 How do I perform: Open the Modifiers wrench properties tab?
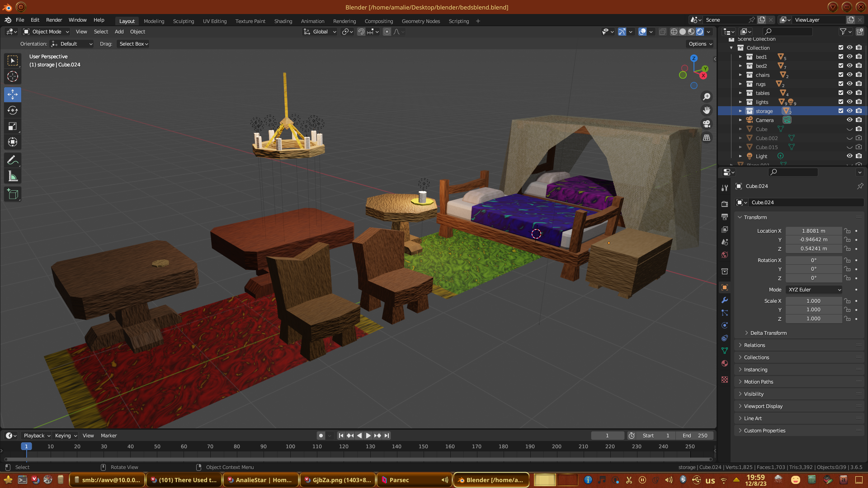pyautogui.click(x=725, y=300)
